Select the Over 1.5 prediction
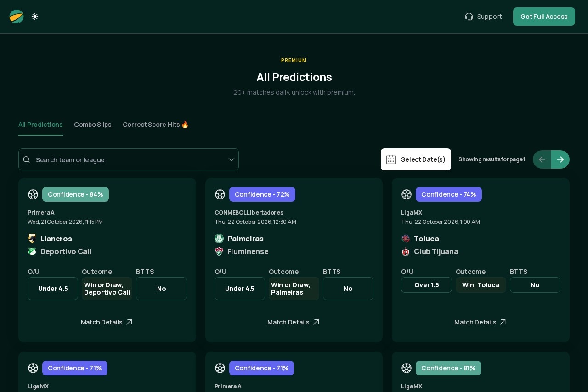 [426, 285]
